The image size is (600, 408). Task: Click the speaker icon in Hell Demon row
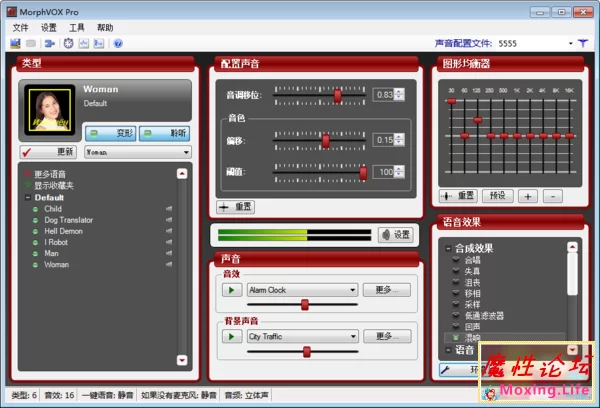click(x=169, y=231)
